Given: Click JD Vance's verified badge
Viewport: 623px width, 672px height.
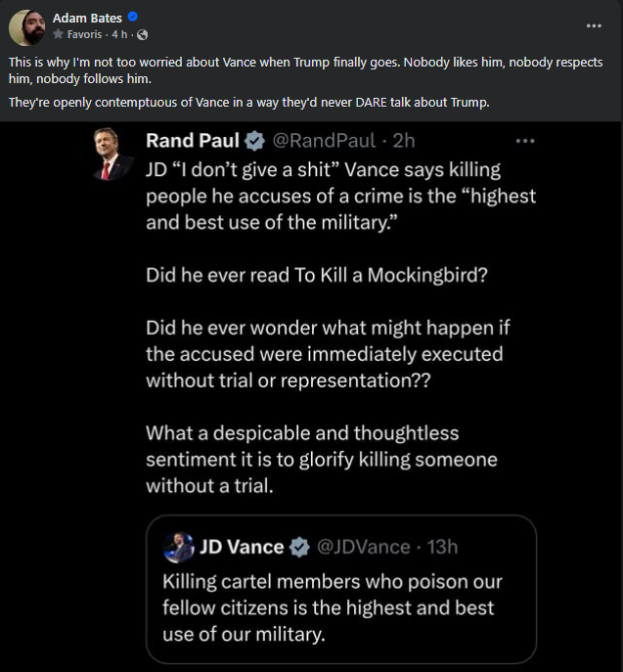Looking at the screenshot, I should tap(301, 547).
